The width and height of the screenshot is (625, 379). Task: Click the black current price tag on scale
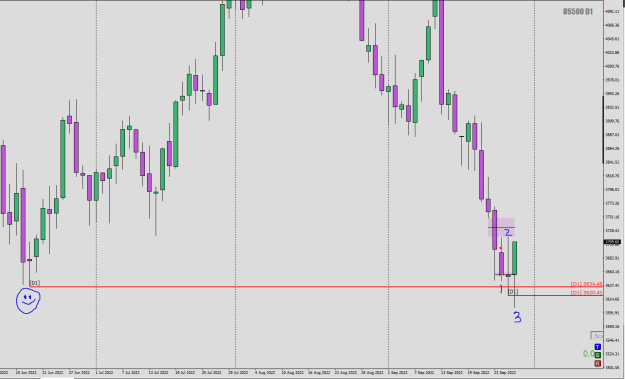click(612, 242)
